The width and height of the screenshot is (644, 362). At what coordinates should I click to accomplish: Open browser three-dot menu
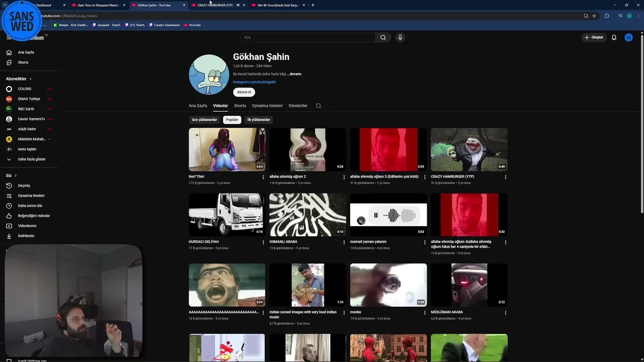click(638, 16)
